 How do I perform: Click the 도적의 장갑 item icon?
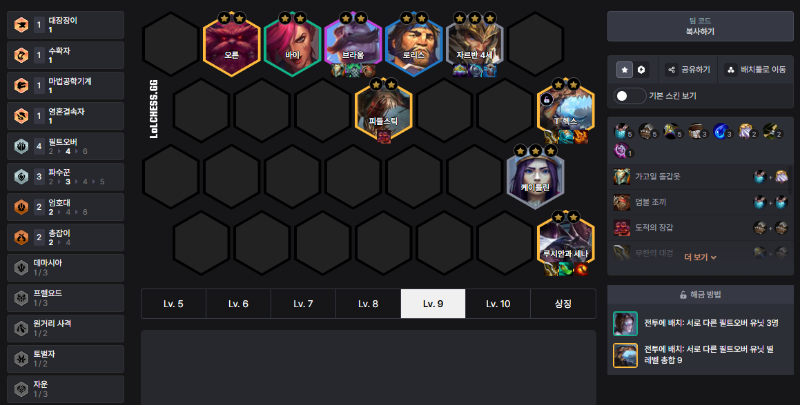click(x=621, y=227)
